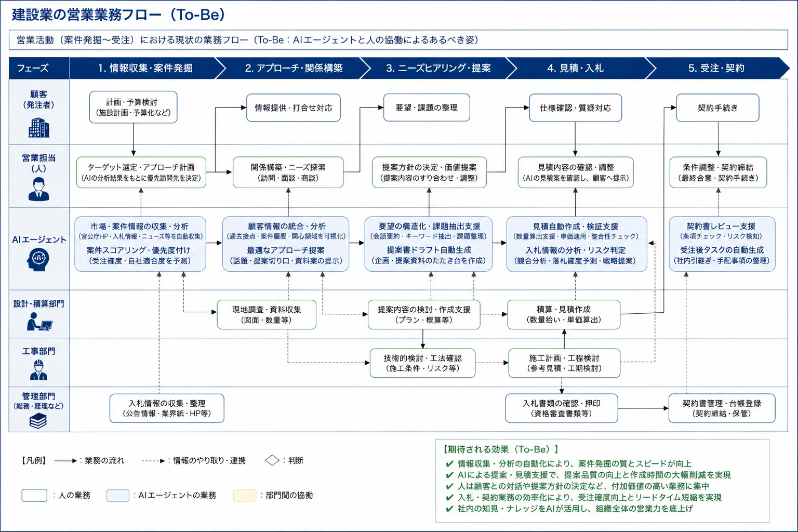798x532 pixels.
Task: Click the AIエージェント lane label
Action: tap(39, 240)
